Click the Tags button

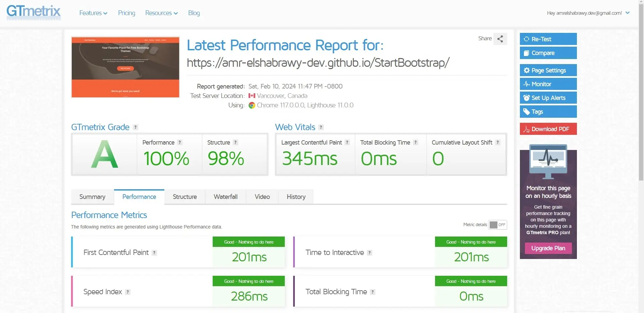click(x=548, y=111)
